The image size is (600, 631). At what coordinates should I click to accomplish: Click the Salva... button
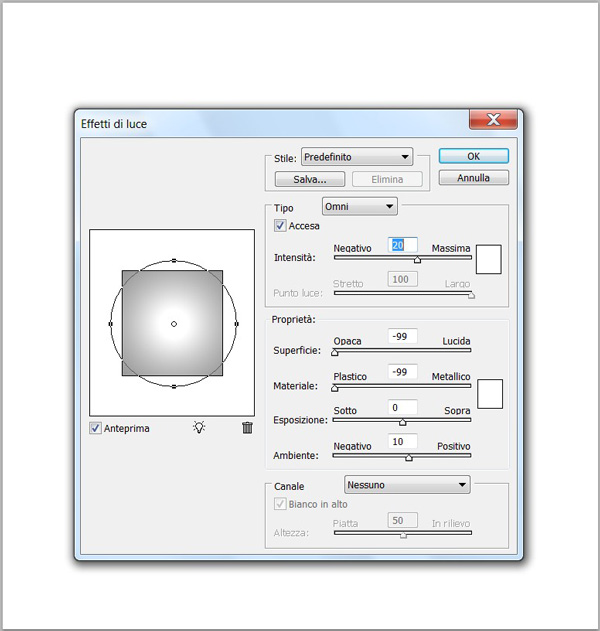click(309, 180)
